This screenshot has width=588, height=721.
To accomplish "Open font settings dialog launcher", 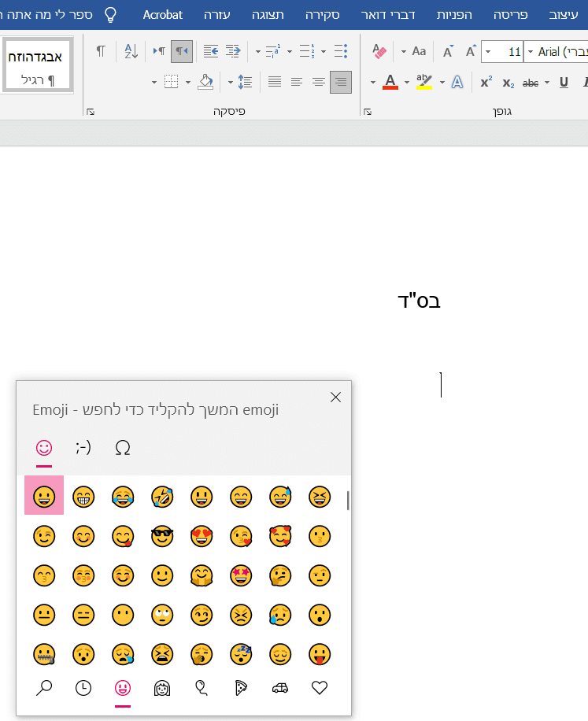I will click(368, 112).
